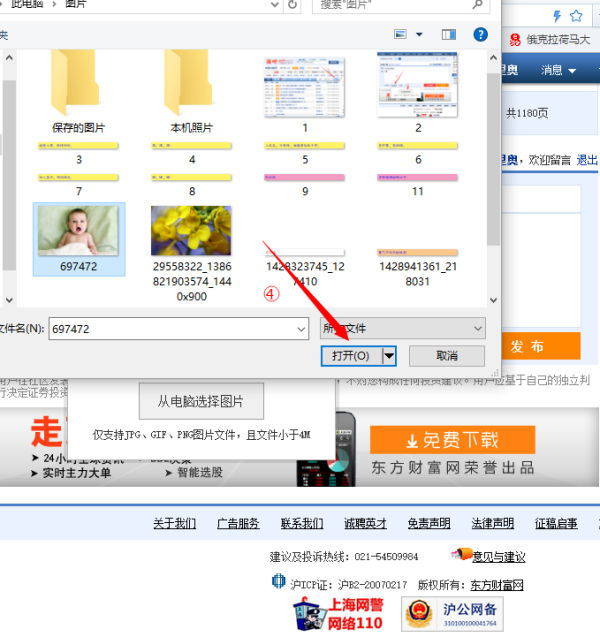Click the preview pane icon
This screenshot has width=600, height=637.
click(449, 35)
